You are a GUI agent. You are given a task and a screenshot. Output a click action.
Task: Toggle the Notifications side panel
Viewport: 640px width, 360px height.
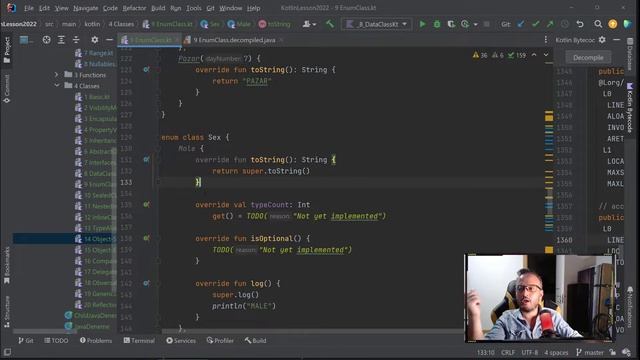[x=629, y=307]
